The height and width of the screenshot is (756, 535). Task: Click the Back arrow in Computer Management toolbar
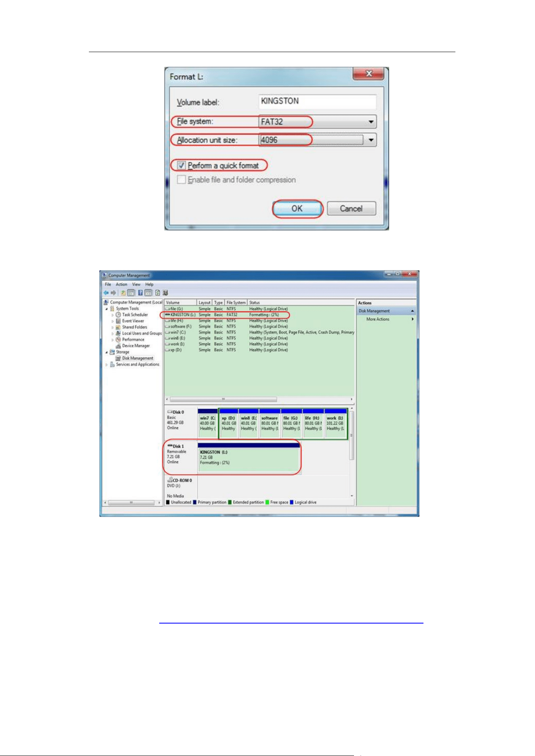pyautogui.click(x=106, y=293)
